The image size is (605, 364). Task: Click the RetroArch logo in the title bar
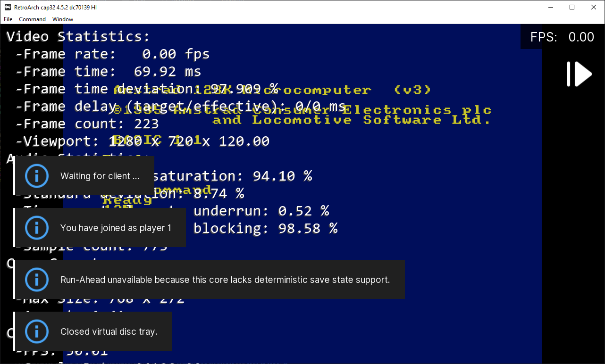[7, 7]
